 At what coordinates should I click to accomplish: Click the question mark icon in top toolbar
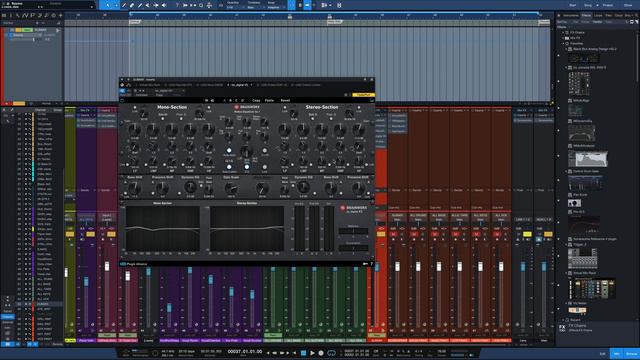tap(177, 5)
